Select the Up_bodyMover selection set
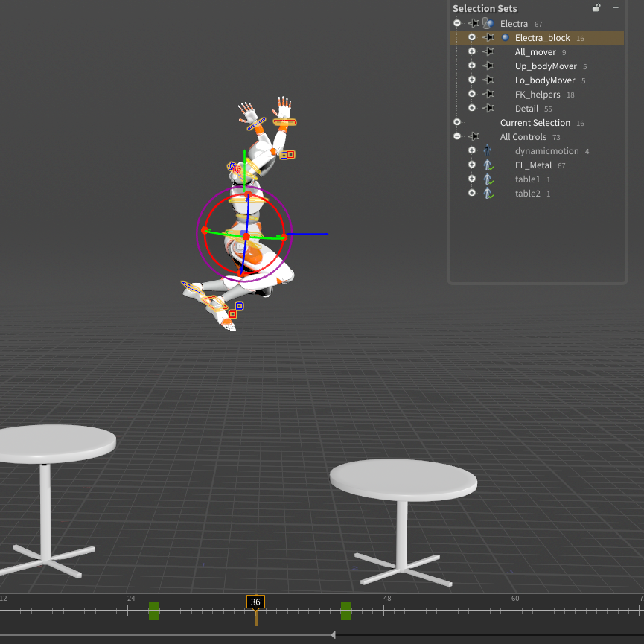The height and width of the screenshot is (644, 644). (546, 66)
